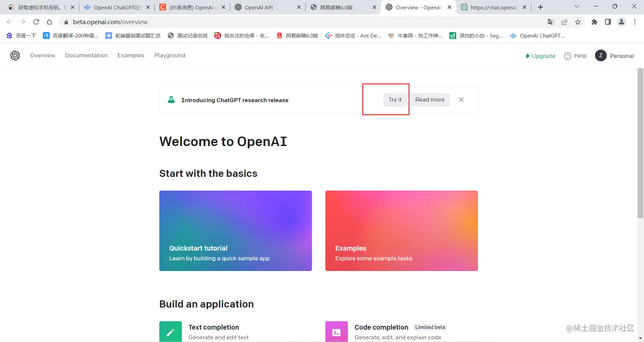Click the green Upgrade link
This screenshot has height=342, width=644.
[x=540, y=56]
